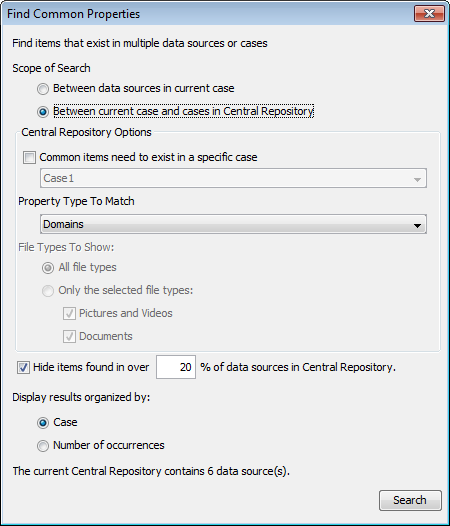This screenshot has height=526, width=450.
Task: Choose Only the selected file types option
Action: (x=48, y=291)
